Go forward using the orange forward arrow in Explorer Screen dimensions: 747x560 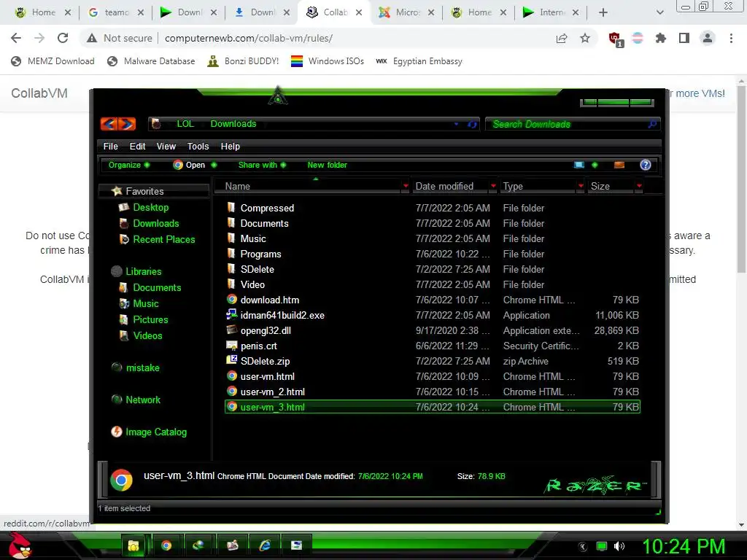(x=127, y=124)
